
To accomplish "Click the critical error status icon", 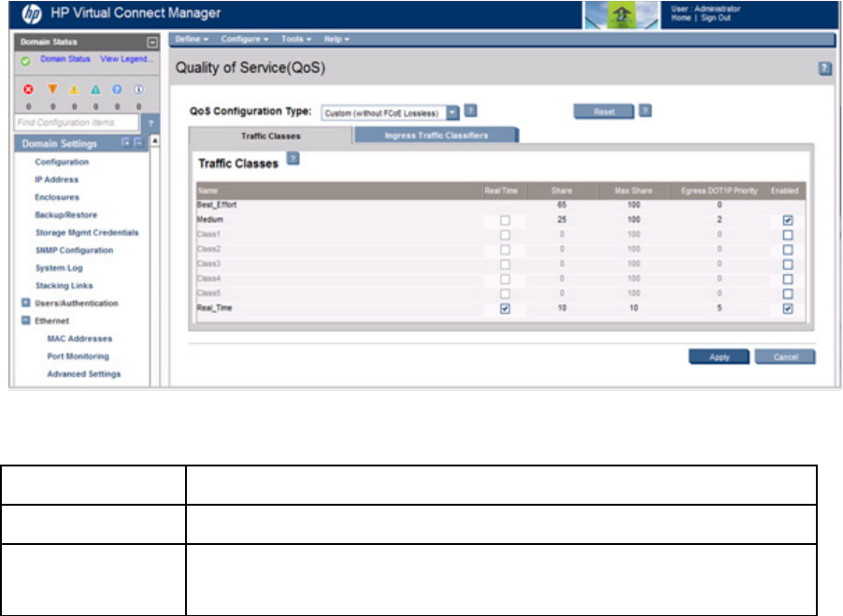I will (28, 89).
